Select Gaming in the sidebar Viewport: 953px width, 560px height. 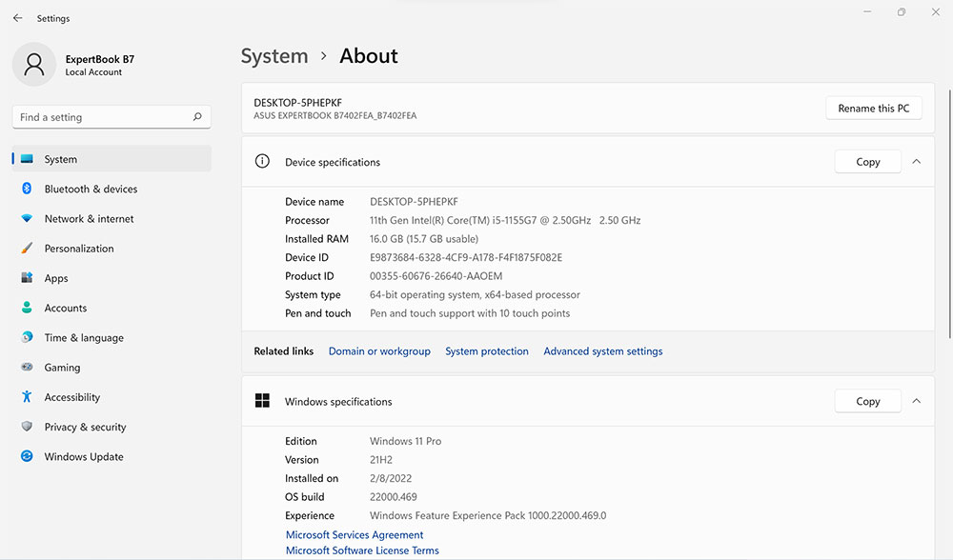click(112, 368)
